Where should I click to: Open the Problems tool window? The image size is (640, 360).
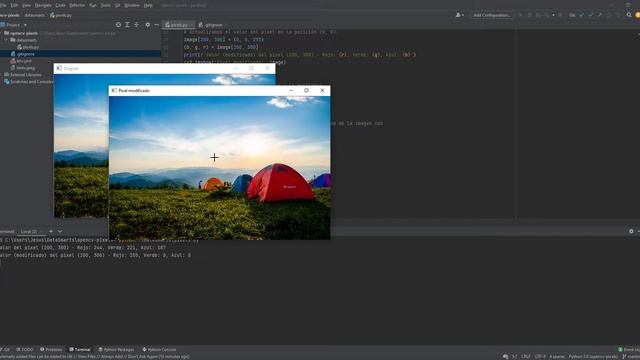coord(51,349)
